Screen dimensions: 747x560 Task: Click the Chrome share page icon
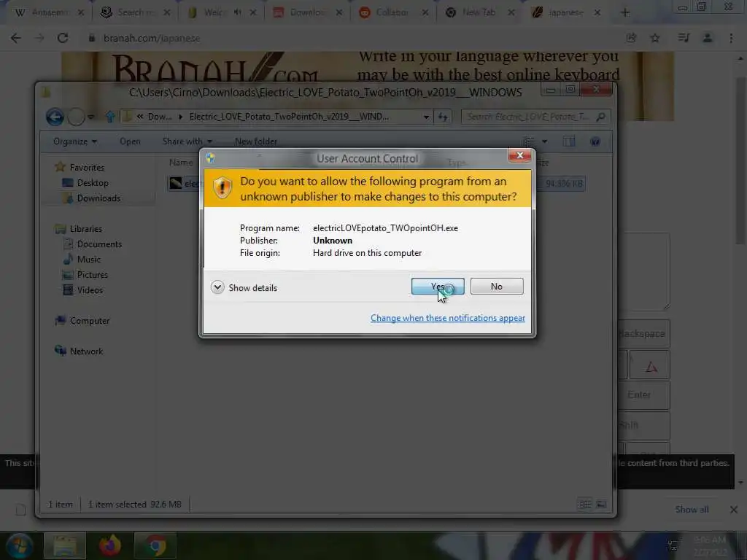coord(631,38)
